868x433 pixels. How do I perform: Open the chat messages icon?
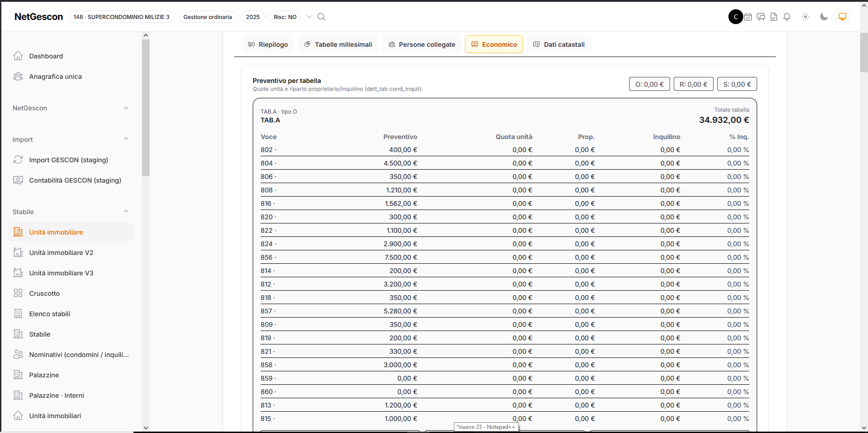[x=761, y=17]
